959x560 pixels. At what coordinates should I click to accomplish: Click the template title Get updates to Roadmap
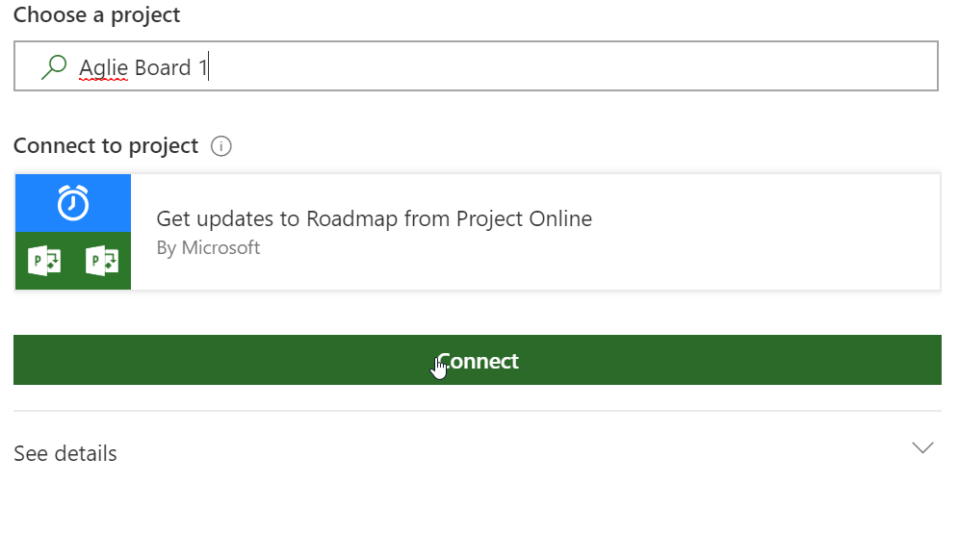click(x=374, y=218)
